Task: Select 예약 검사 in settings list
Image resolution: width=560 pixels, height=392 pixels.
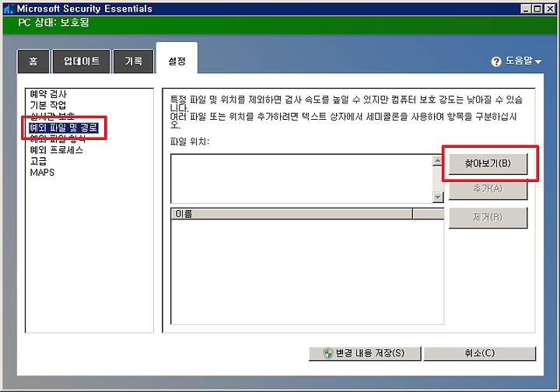Action: [x=48, y=94]
